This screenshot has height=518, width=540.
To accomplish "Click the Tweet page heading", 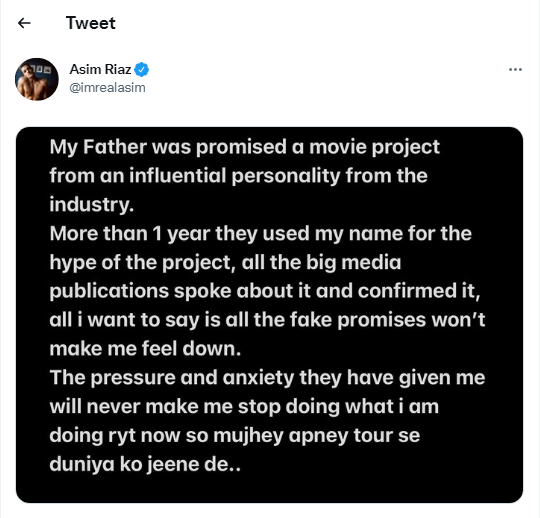I will (91, 23).
